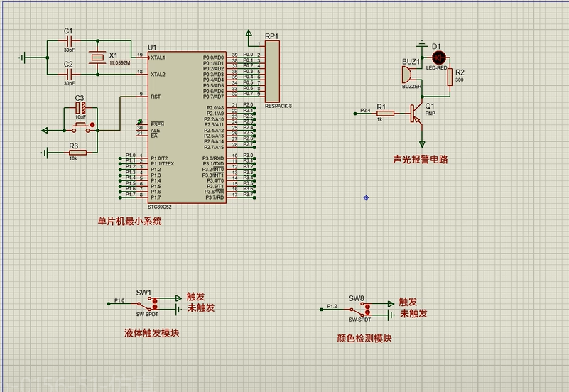
Task: Click the RP1 RESPACK-8 resistor pack
Action: click(x=272, y=71)
